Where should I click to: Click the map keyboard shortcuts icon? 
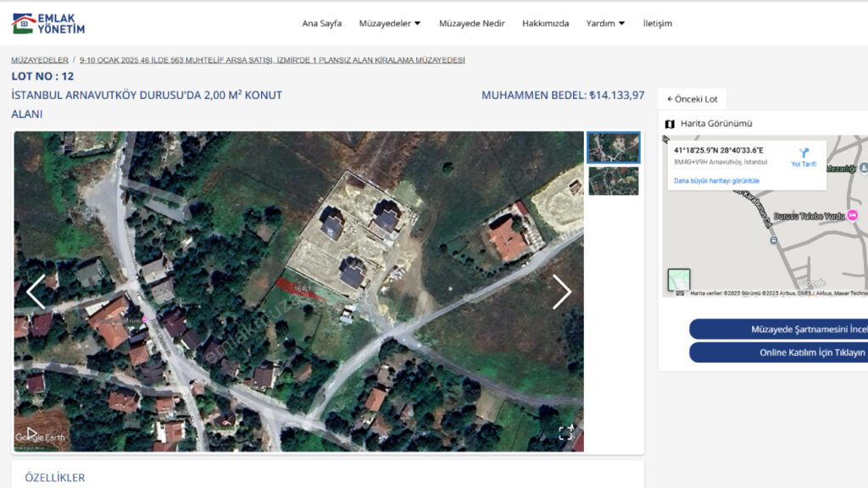pyautogui.click(x=680, y=293)
